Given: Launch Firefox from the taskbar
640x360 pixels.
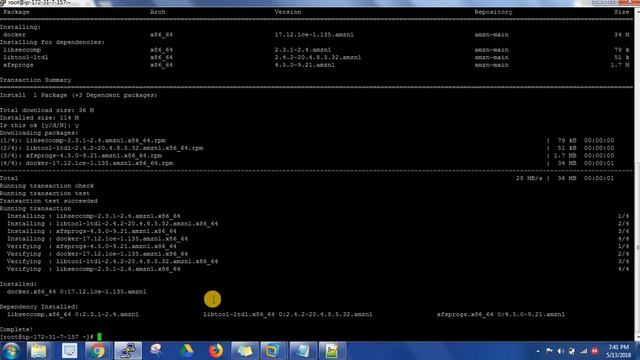Looking at the screenshot, I should [216, 351].
